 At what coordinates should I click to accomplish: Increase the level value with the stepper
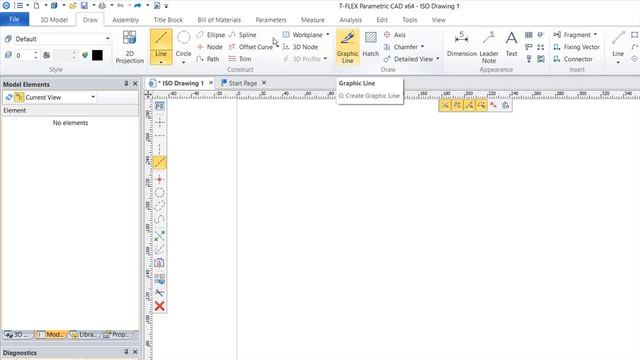pyautogui.click(x=36, y=53)
